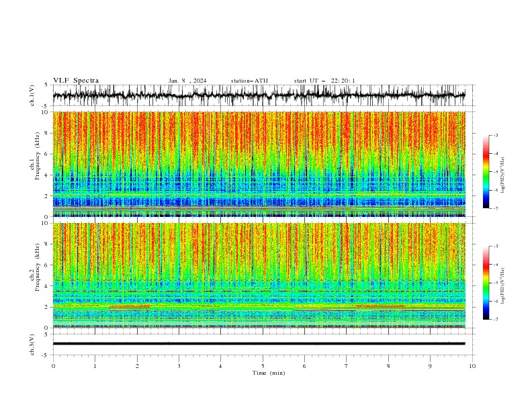Click the ch.1 frequency axis "8" tick label
Screen dimensions: 532x411
coord(47,133)
